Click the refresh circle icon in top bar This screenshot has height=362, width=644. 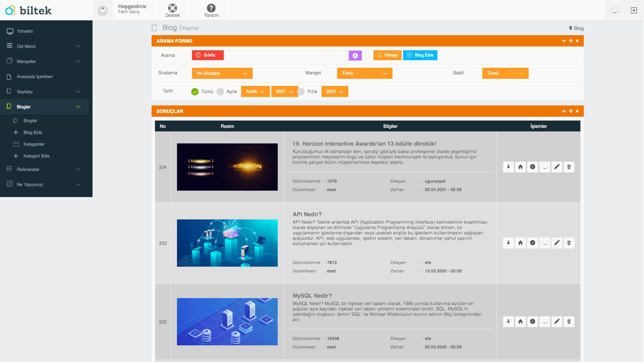[x=102, y=10]
